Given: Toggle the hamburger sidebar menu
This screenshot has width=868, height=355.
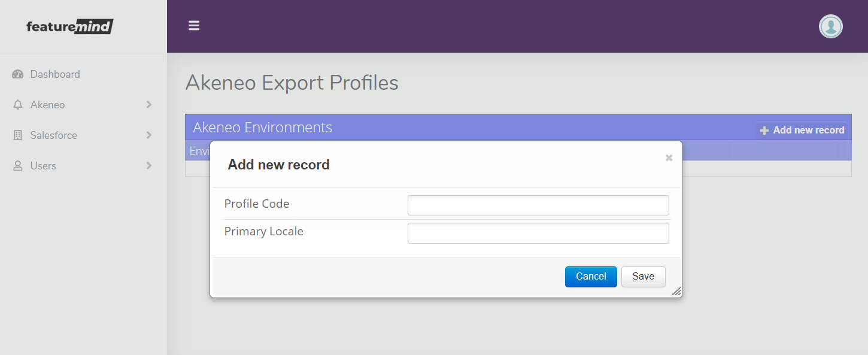Looking at the screenshot, I should click(x=194, y=26).
